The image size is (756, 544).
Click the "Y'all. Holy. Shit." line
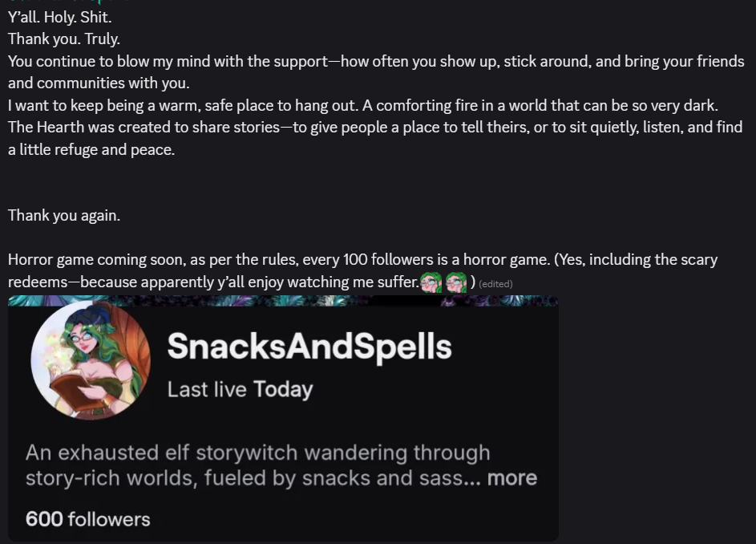59,17
